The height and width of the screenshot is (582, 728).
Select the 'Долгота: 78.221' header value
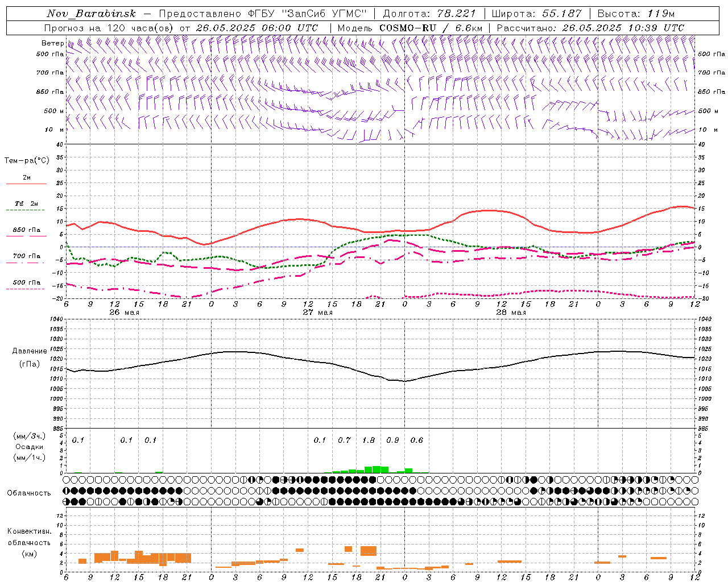[429, 14]
